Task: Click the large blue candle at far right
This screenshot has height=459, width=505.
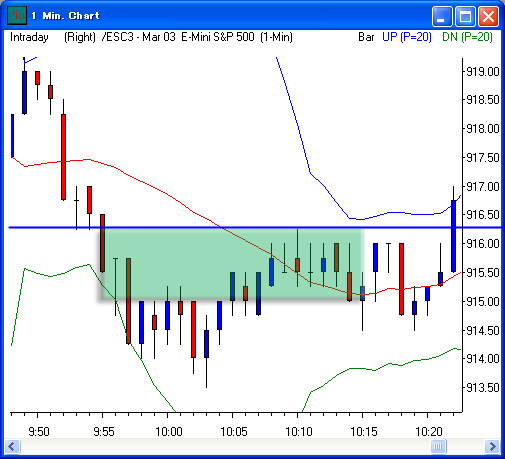Action: click(453, 236)
